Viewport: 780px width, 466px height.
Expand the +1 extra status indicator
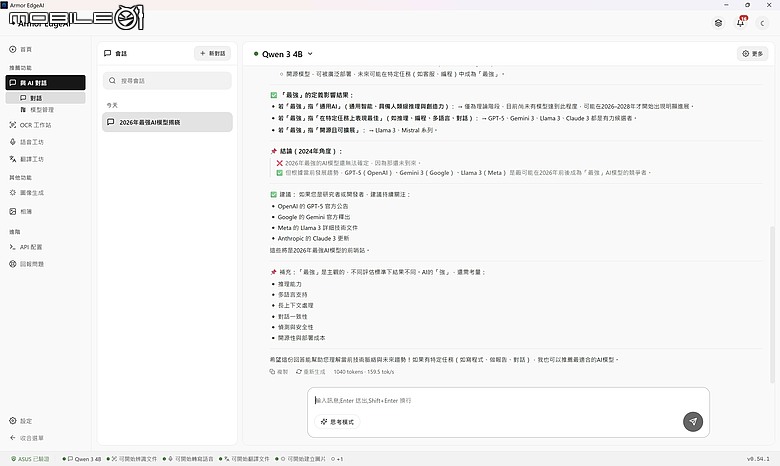click(x=337, y=459)
